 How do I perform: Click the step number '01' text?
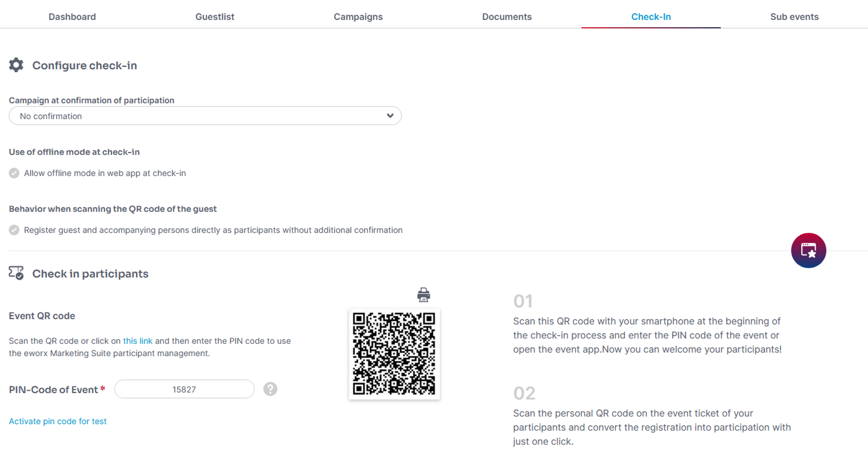click(523, 301)
